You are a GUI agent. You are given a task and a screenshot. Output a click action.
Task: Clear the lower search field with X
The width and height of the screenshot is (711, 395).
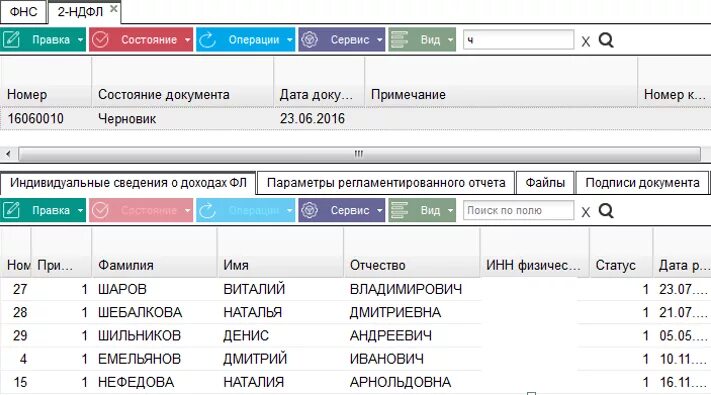click(x=585, y=212)
